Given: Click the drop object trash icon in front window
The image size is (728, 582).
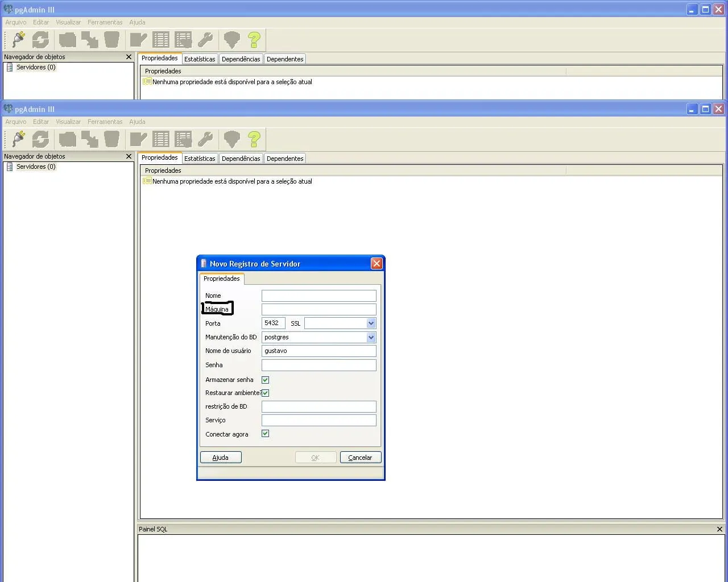Looking at the screenshot, I should point(111,139).
